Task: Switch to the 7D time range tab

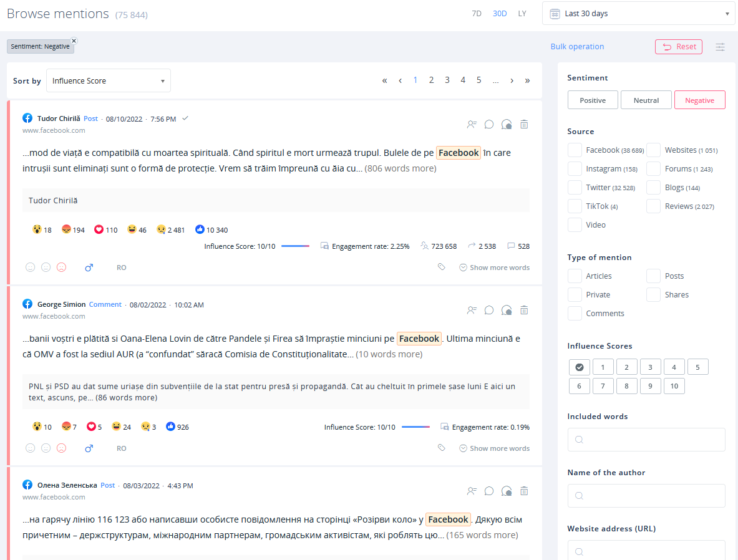Action: pos(477,13)
